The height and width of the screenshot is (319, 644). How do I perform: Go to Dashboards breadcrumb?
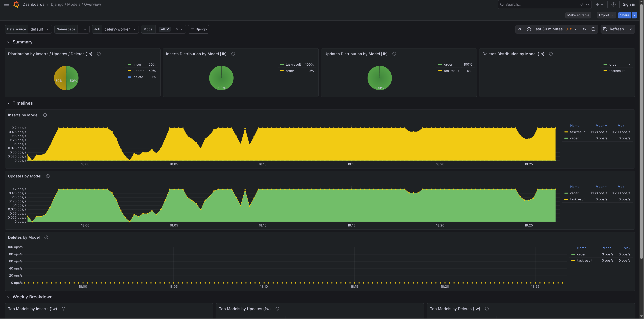[x=33, y=5]
